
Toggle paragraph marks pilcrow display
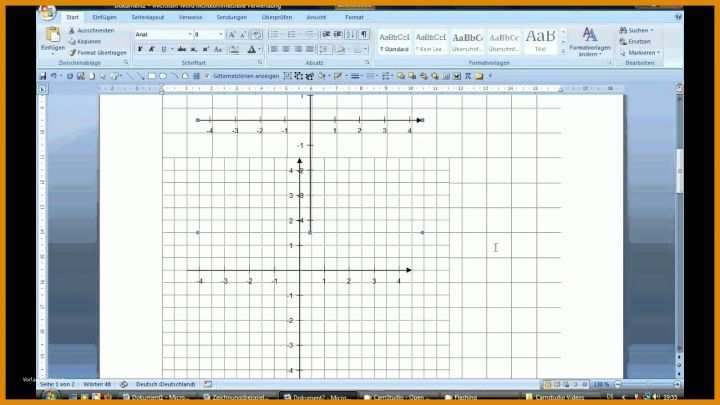364,35
